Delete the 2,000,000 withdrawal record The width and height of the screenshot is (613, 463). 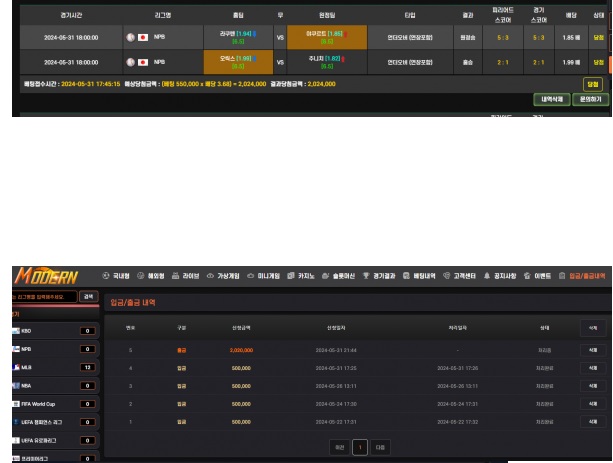593,350
